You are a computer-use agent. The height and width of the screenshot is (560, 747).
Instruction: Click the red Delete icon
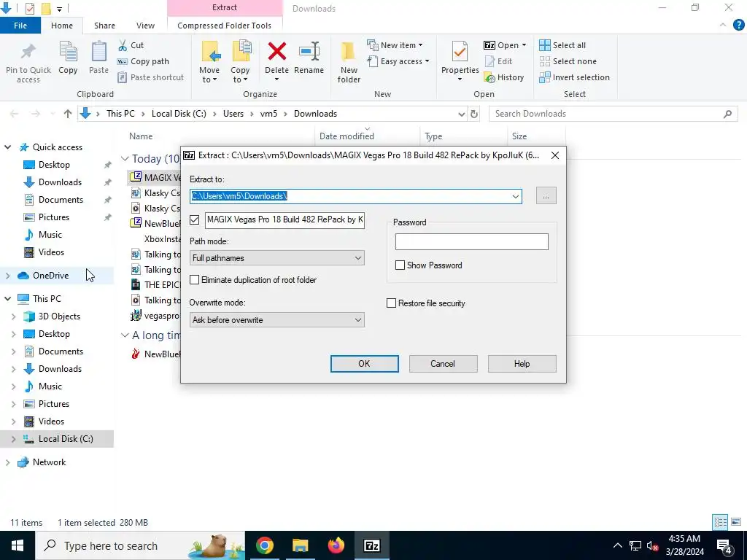coord(276,52)
